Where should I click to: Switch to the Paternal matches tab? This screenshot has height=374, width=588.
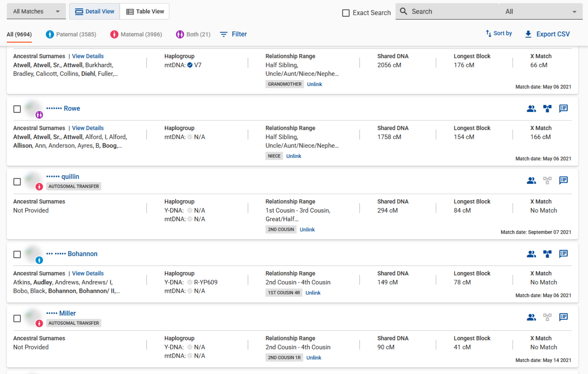[x=71, y=34]
